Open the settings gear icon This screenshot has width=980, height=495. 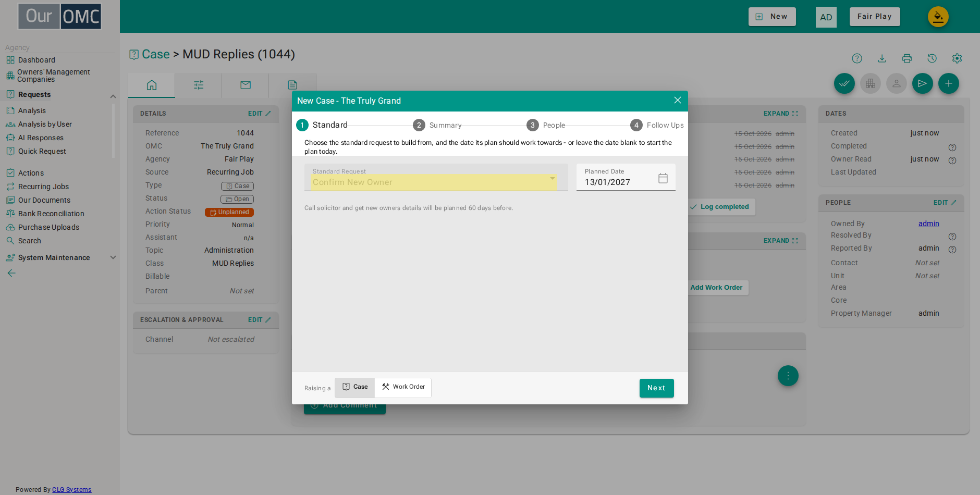(957, 58)
